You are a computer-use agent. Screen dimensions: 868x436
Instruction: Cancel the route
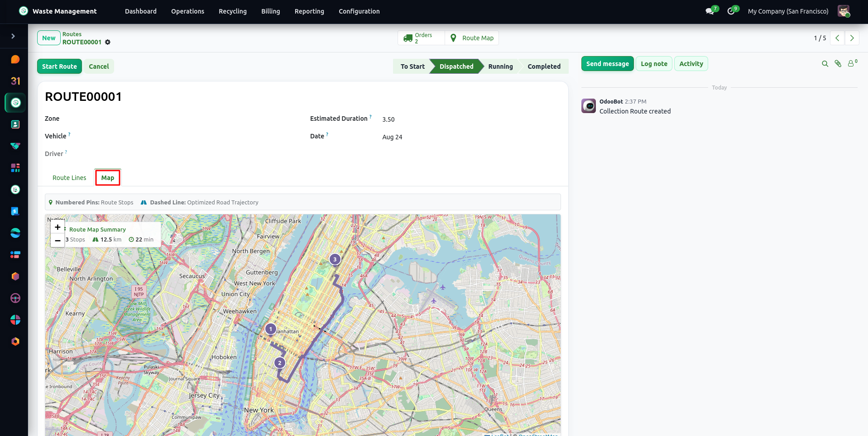99,66
